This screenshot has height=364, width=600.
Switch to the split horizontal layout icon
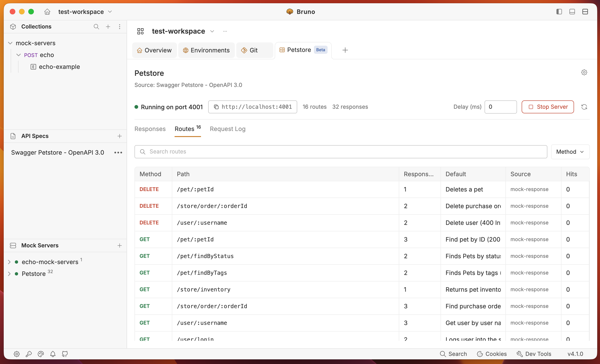click(585, 12)
